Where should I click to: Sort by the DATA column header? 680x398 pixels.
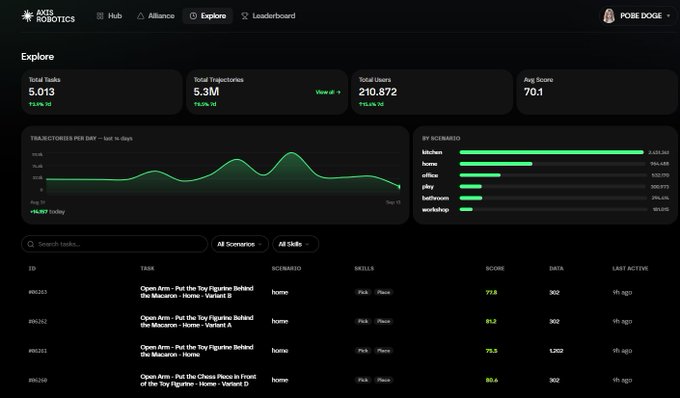pos(556,268)
